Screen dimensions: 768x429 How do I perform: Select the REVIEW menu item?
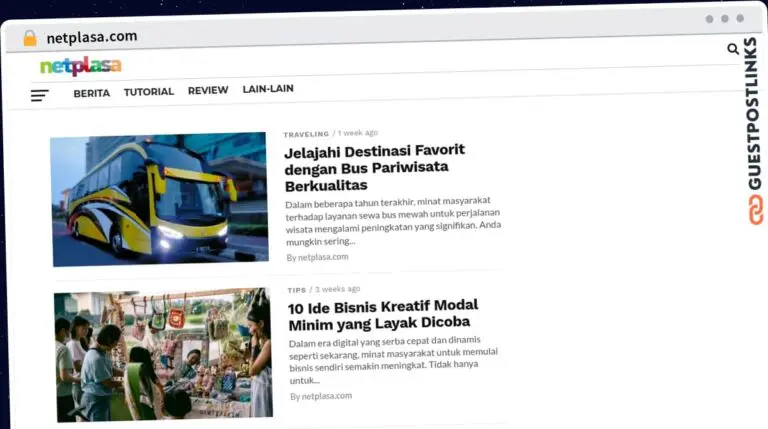[208, 91]
